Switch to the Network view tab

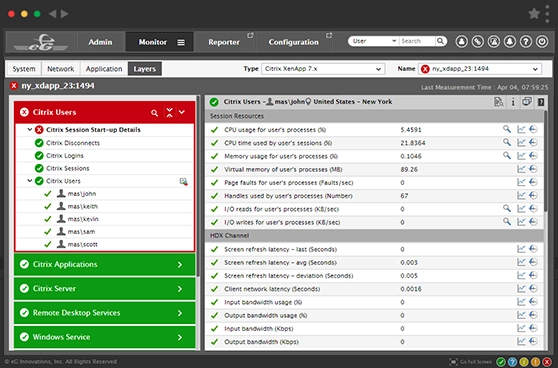[x=60, y=69]
